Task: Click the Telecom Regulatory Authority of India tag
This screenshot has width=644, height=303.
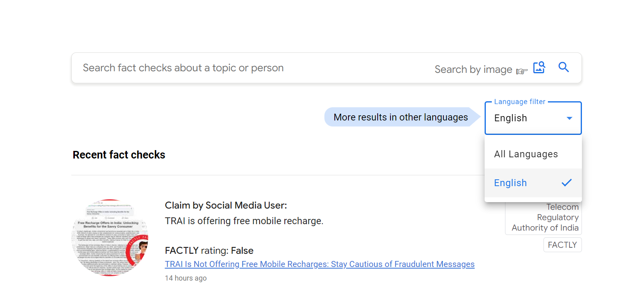Action: 545,218
